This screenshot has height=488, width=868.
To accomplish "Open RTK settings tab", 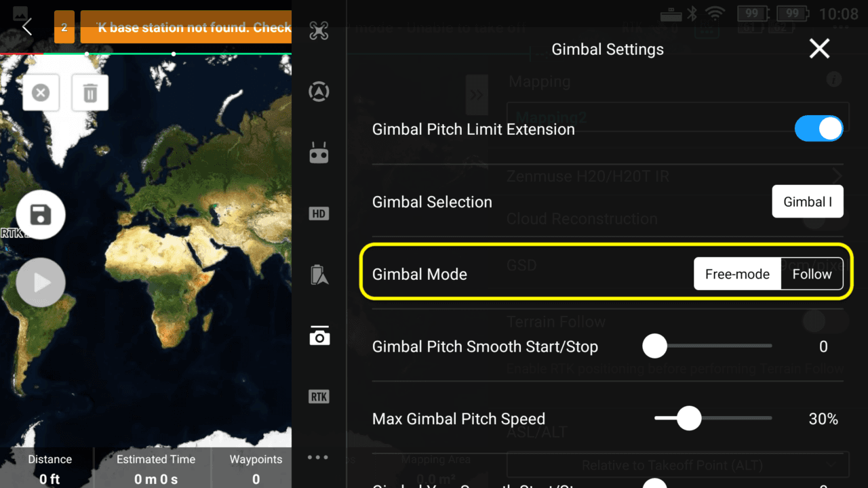I will point(319,396).
